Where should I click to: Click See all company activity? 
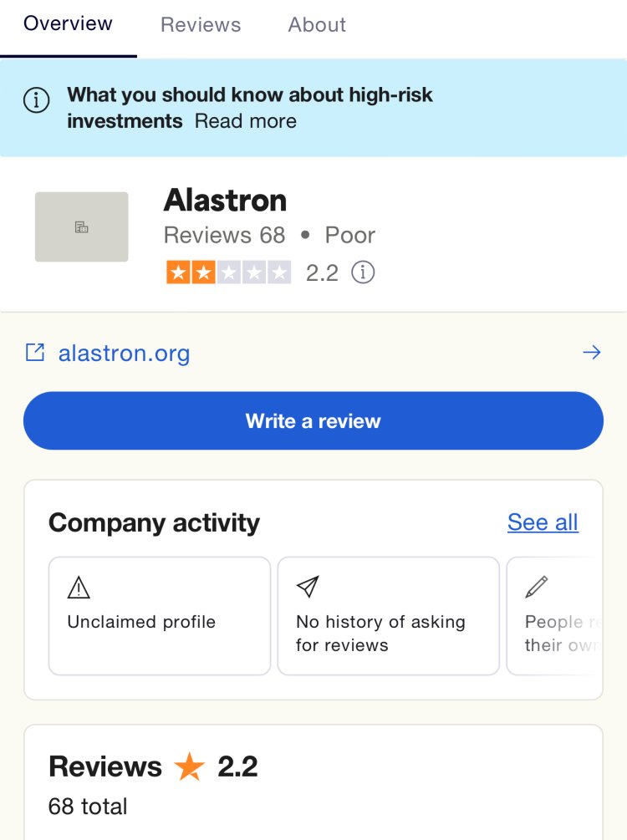[x=543, y=522]
